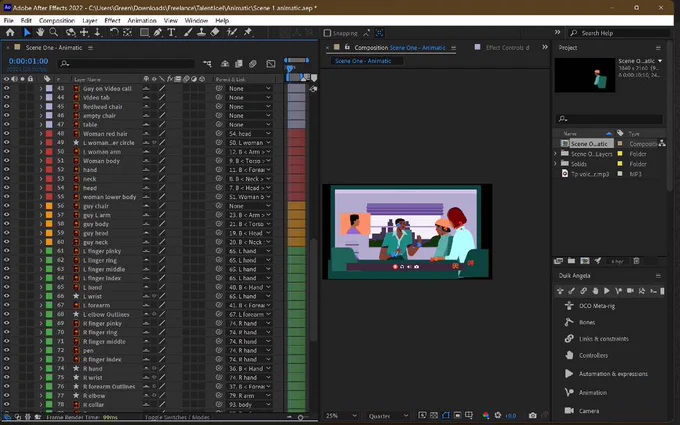The height and width of the screenshot is (425, 680).
Task: Expand the Solids folder in Project
Action: click(x=556, y=163)
